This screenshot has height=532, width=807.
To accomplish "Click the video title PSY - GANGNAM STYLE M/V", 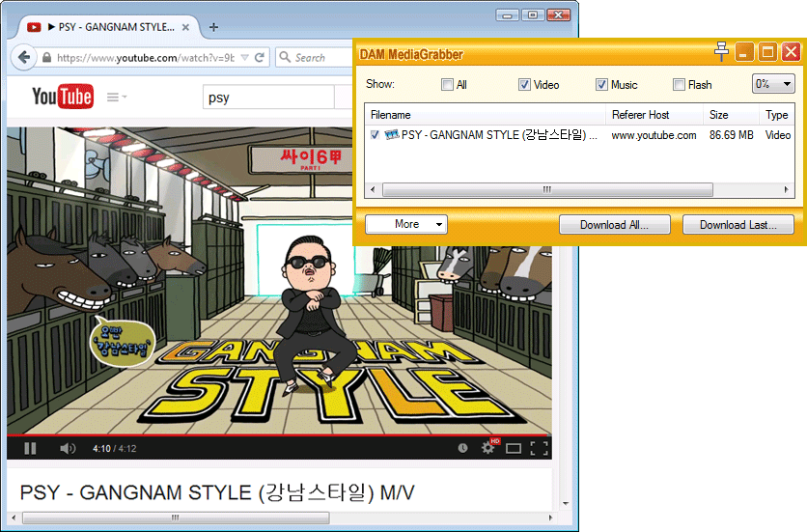I will pos(216,492).
